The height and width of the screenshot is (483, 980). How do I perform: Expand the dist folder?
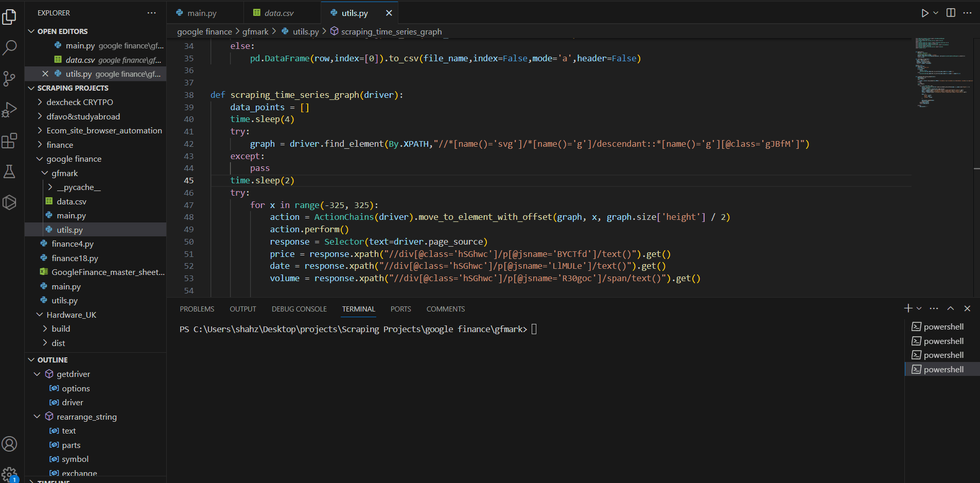click(x=95, y=343)
